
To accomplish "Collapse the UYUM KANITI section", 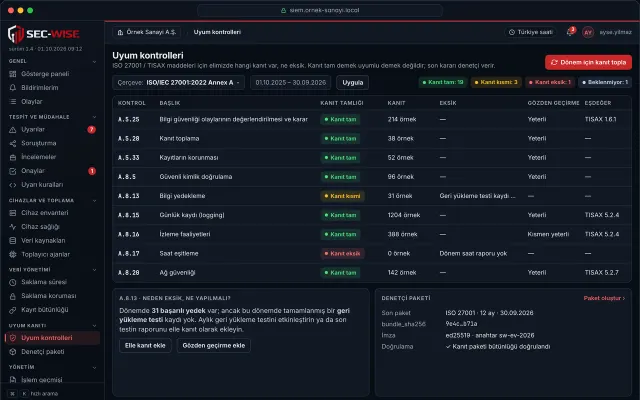I will [94, 326].
